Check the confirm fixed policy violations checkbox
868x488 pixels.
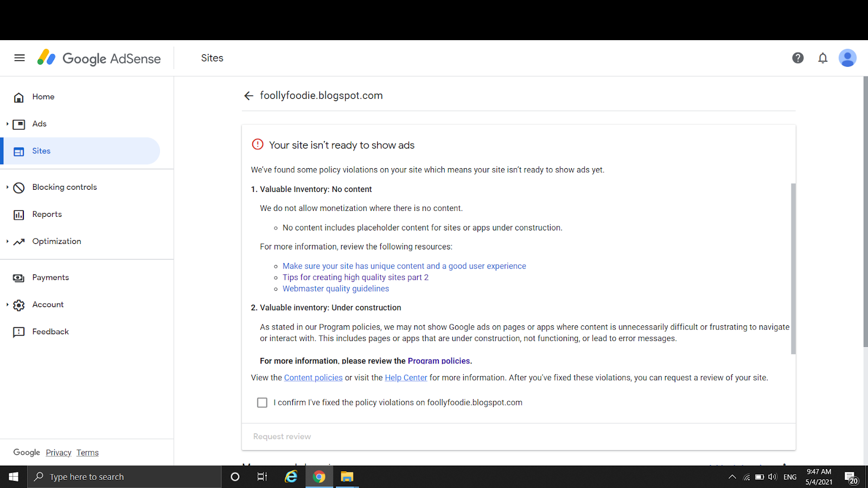coord(262,402)
